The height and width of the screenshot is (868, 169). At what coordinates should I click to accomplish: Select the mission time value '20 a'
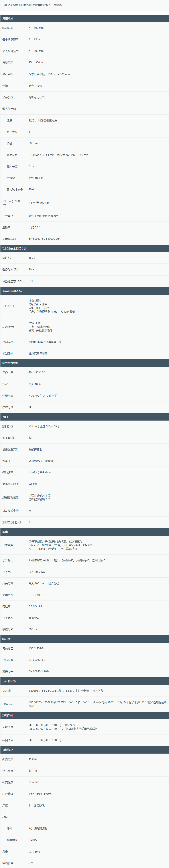pos(31,269)
